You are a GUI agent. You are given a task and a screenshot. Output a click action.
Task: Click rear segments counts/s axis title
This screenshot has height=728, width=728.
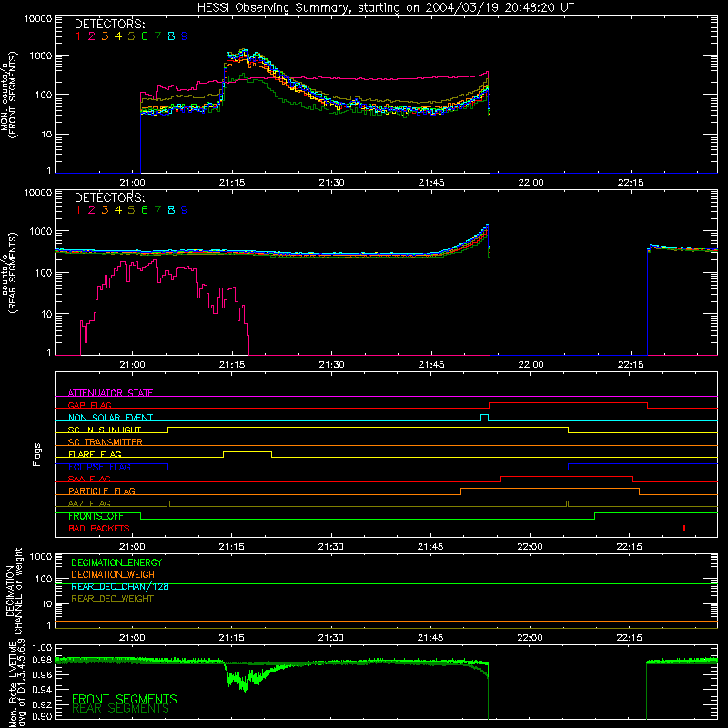pyautogui.click(x=9, y=273)
